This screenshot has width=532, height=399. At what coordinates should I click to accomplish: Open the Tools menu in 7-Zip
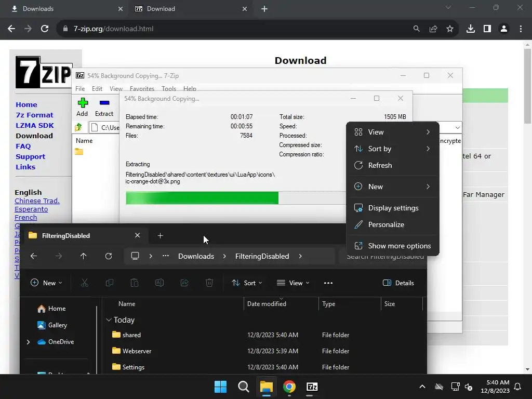pyautogui.click(x=169, y=88)
